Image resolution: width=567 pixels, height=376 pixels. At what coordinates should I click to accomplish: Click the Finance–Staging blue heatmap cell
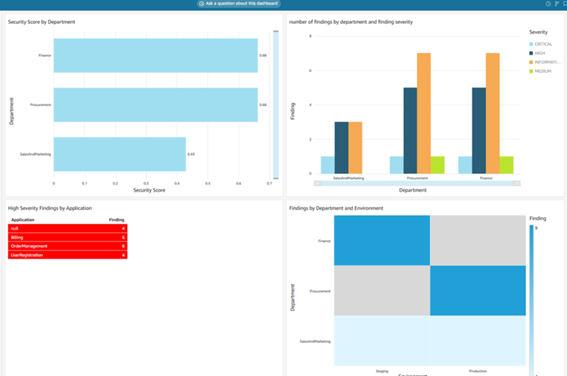(382, 240)
